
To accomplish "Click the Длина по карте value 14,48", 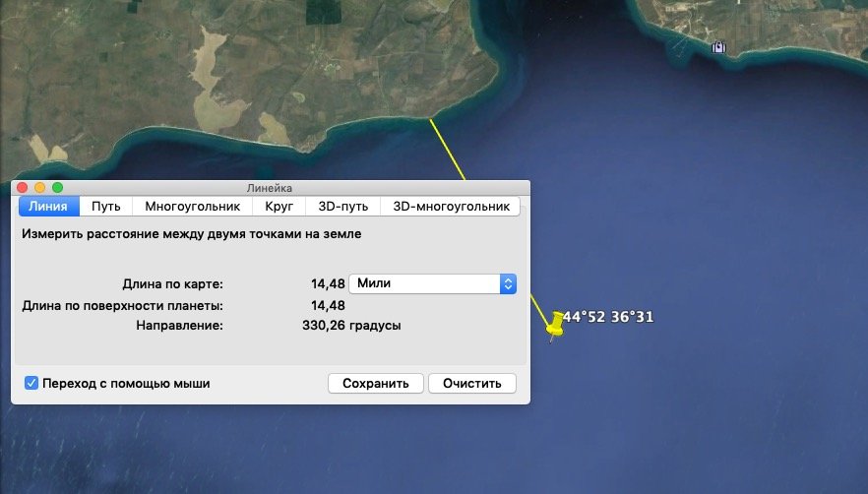I will click(x=328, y=283).
